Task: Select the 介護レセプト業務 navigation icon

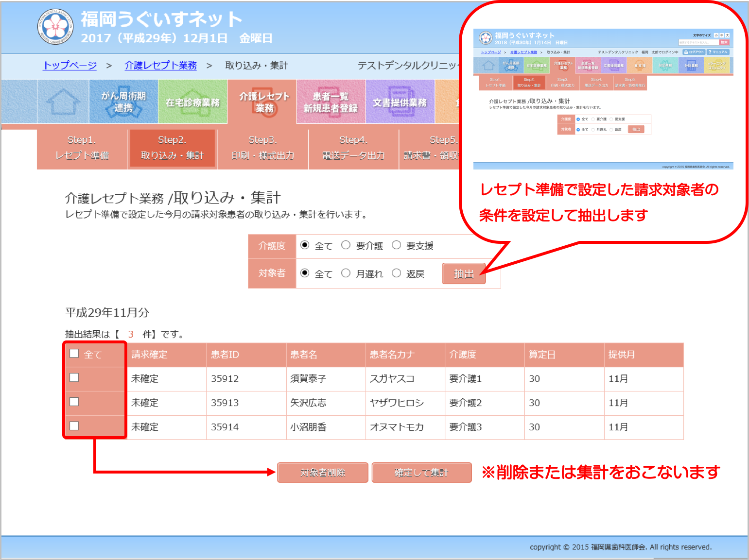Action: pos(264,102)
